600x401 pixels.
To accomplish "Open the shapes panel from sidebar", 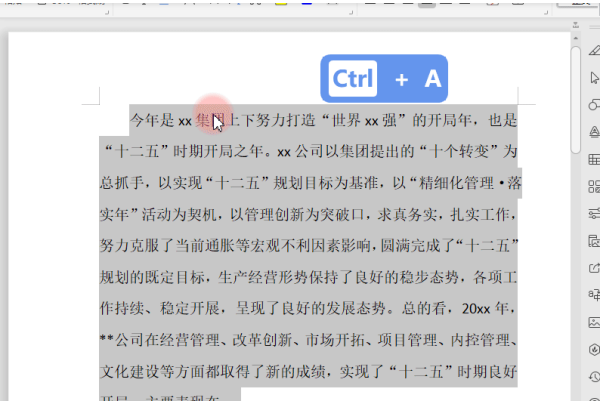I will click(594, 104).
